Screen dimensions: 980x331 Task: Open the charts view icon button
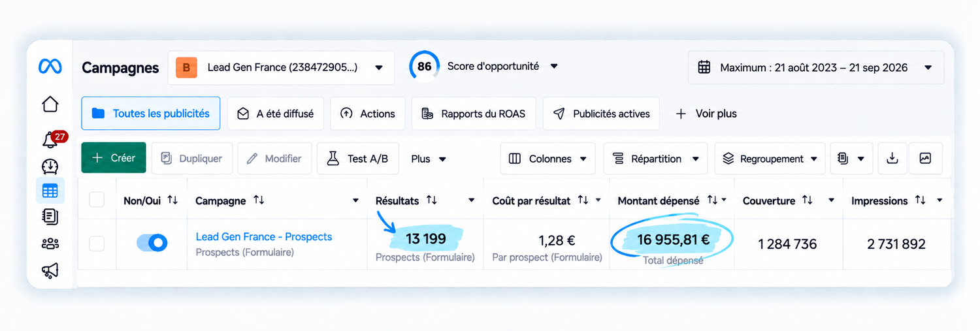925,159
